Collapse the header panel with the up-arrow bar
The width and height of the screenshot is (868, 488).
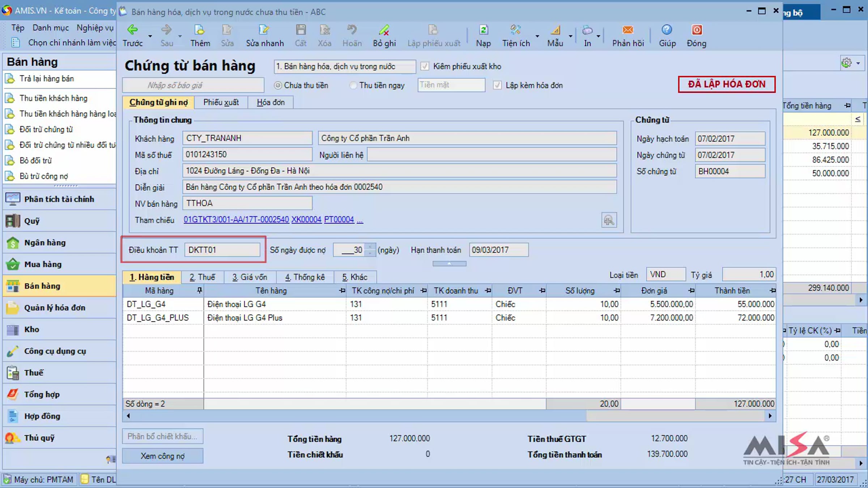[449, 264]
